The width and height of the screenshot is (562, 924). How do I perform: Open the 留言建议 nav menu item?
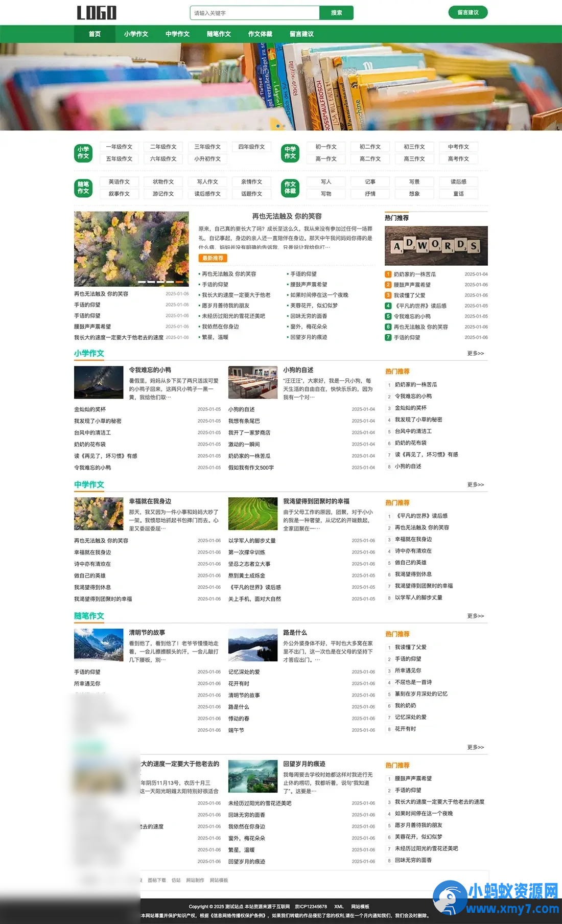click(x=301, y=34)
